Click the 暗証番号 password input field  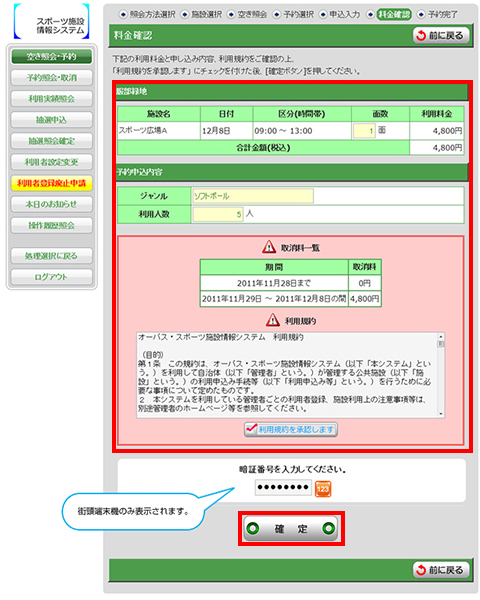(283, 488)
